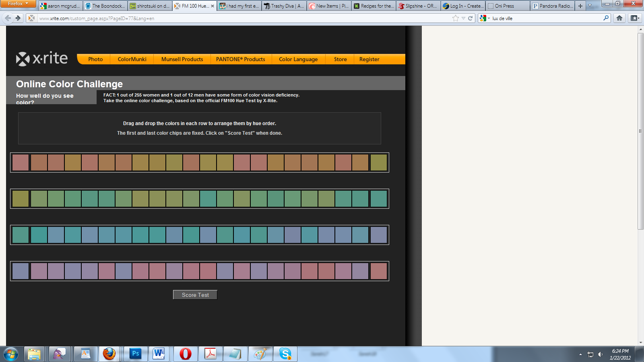Click the Score Test button

tap(195, 294)
